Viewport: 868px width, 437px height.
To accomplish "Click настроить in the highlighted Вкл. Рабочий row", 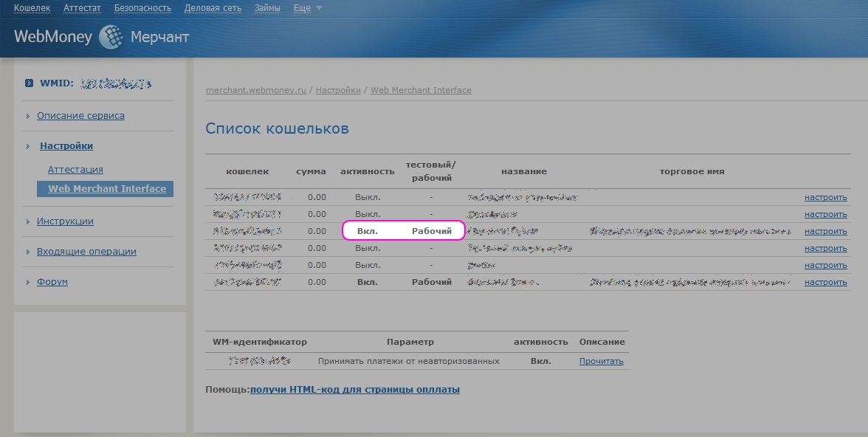I will point(825,232).
